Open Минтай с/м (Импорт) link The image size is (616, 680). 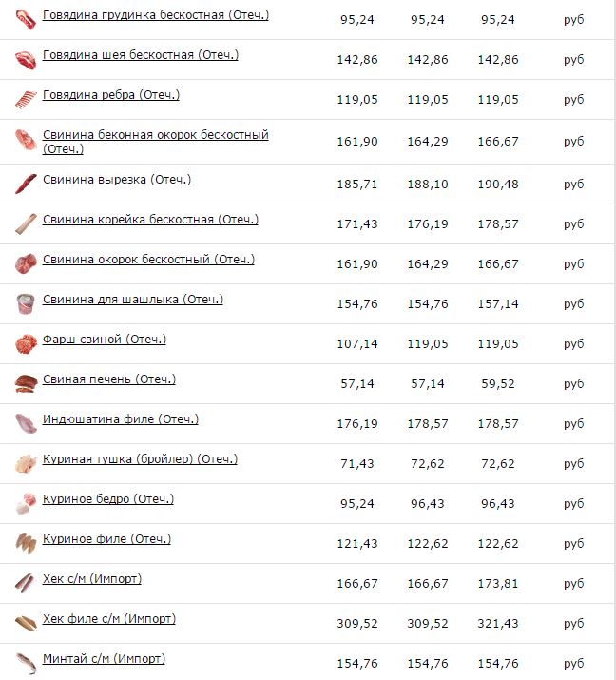104,658
